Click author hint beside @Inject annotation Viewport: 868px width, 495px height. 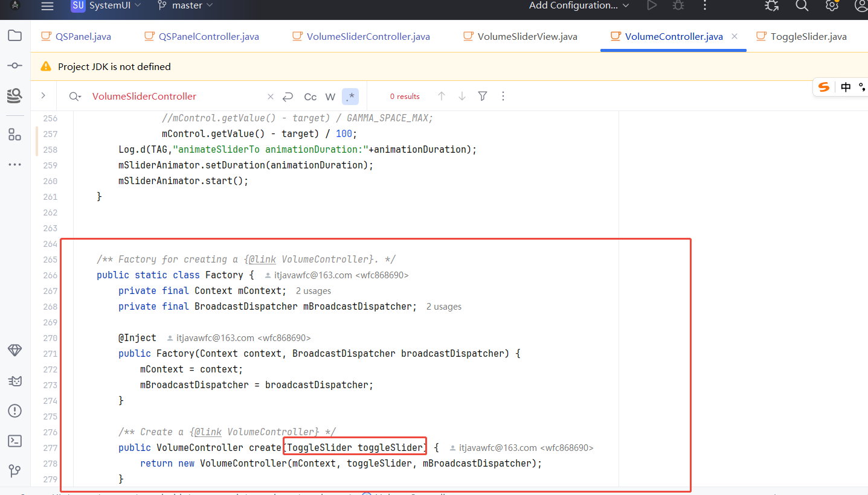tap(239, 338)
